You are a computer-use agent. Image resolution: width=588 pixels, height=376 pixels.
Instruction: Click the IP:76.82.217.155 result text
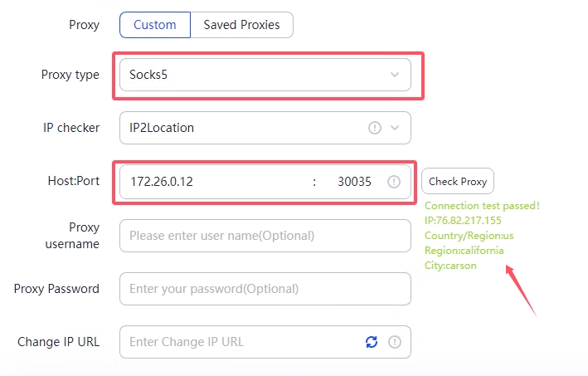click(463, 220)
